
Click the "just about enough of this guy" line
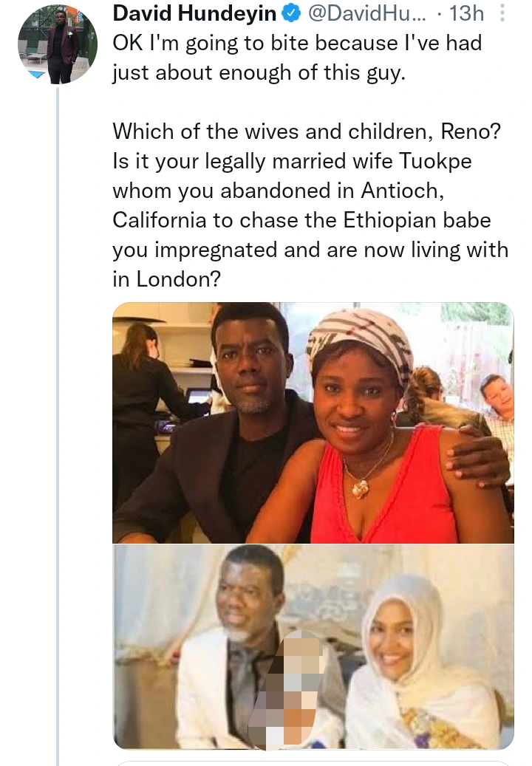pos(259,74)
